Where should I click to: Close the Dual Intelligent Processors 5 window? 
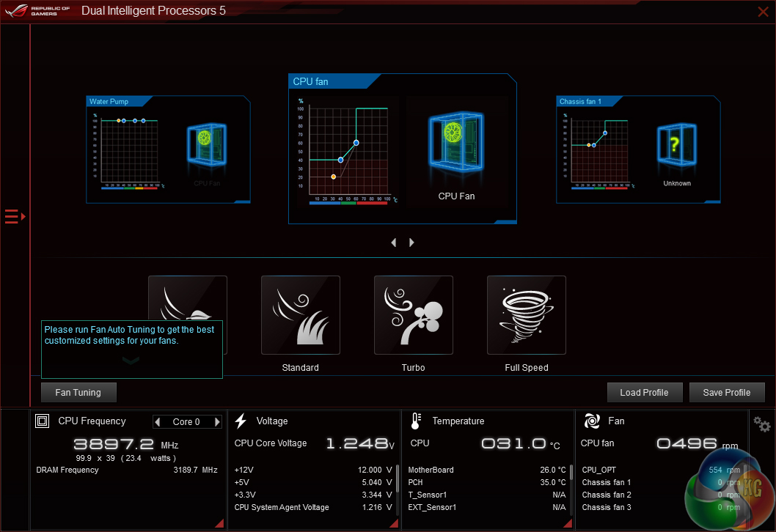(763, 12)
